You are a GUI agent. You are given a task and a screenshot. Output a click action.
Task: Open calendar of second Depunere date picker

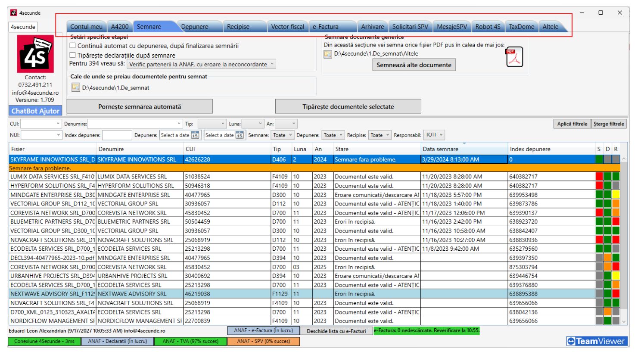(x=240, y=135)
